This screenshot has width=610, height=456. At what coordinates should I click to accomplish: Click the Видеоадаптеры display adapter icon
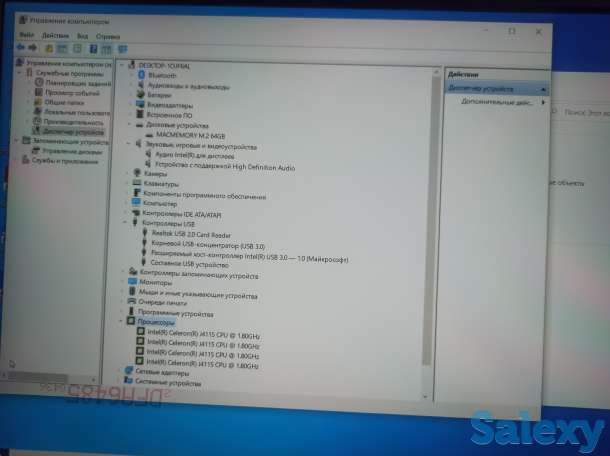139,105
